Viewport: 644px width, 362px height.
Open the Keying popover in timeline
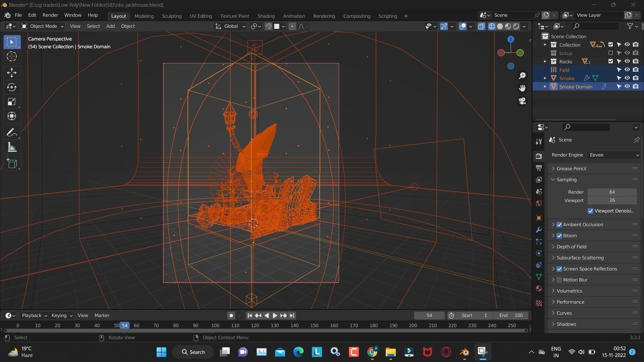click(x=61, y=315)
